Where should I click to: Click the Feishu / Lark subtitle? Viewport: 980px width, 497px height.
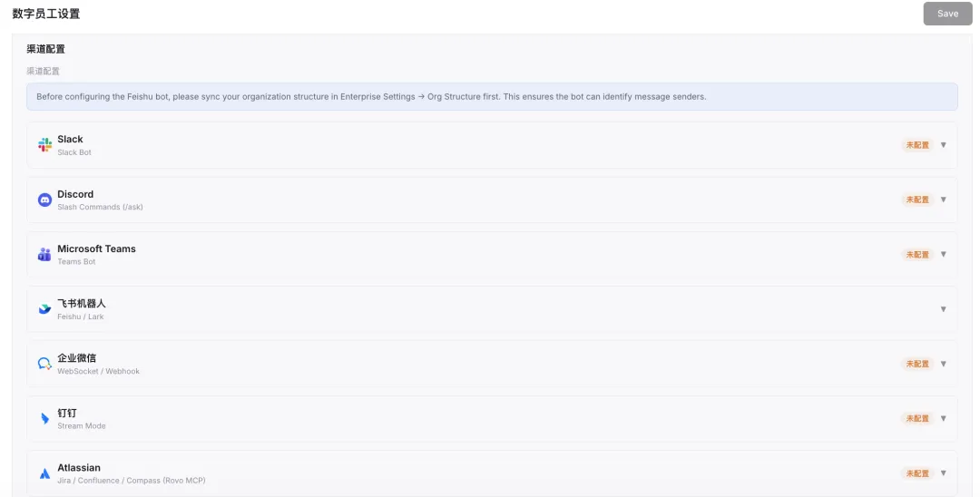click(x=81, y=317)
